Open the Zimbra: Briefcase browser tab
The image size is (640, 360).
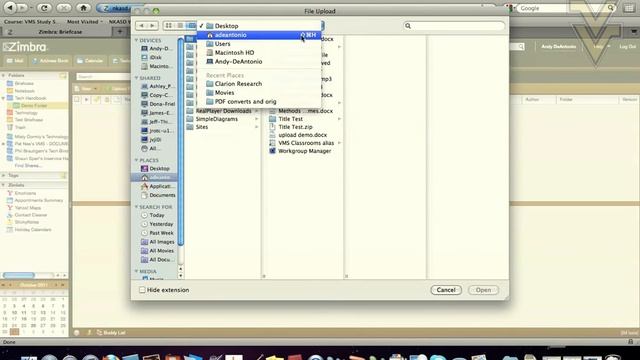60,31
